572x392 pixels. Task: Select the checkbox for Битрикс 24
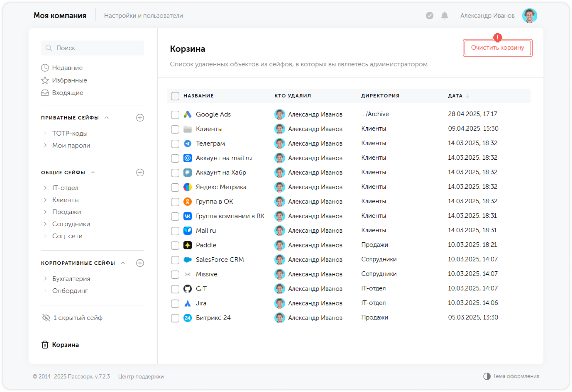point(175,318)
